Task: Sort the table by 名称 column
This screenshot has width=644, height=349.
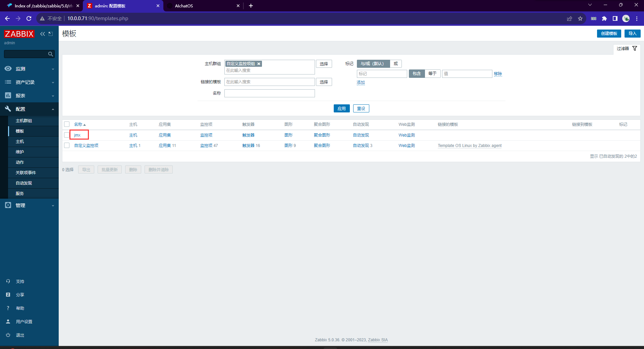Action: pyautogui.click(x=80, y=124)
